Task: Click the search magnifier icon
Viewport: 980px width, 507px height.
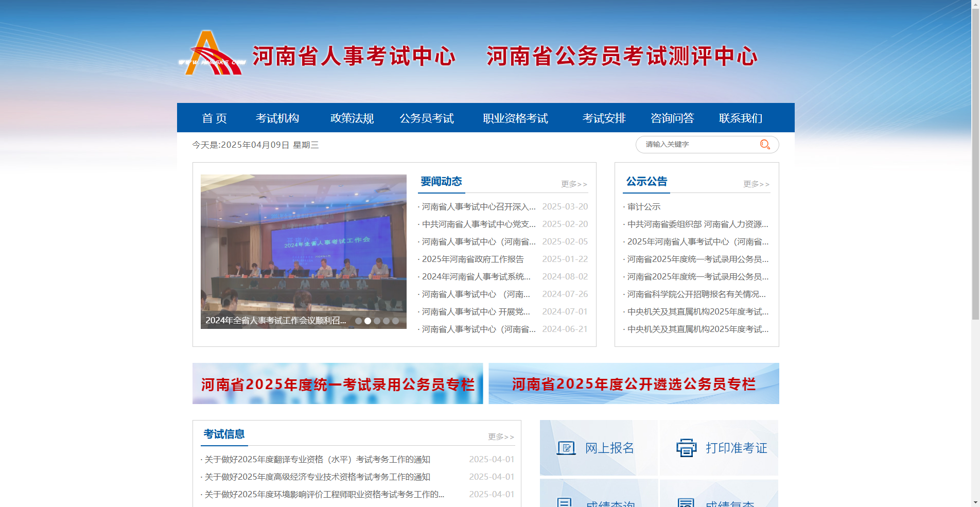Action: 765,145
